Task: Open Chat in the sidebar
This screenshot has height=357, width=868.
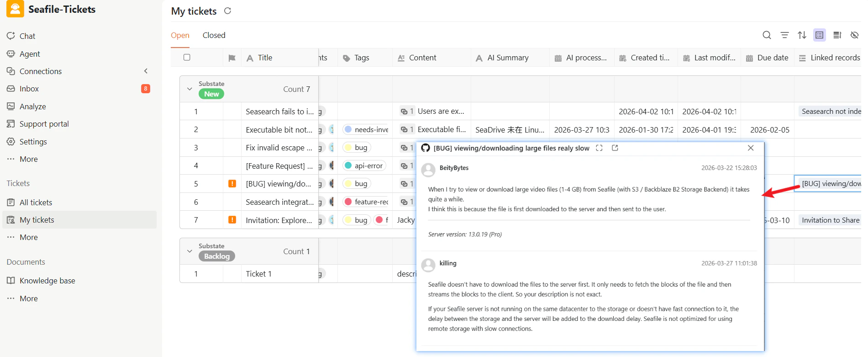Action: pos(27,36)
